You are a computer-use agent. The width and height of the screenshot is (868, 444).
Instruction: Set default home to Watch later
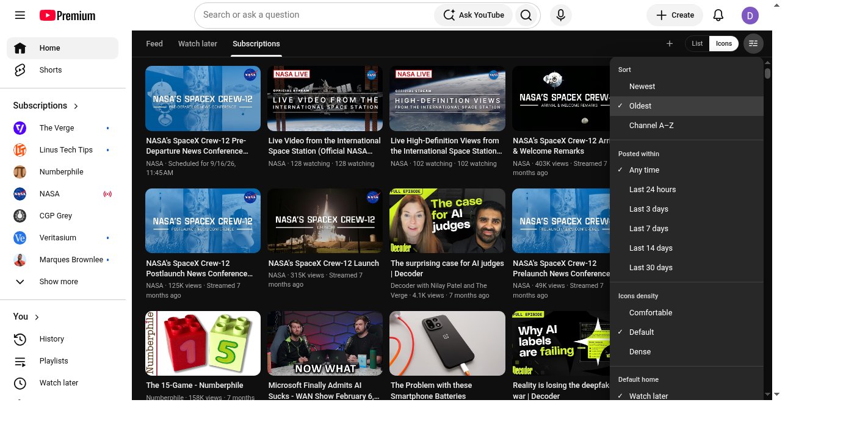point(687,396)
